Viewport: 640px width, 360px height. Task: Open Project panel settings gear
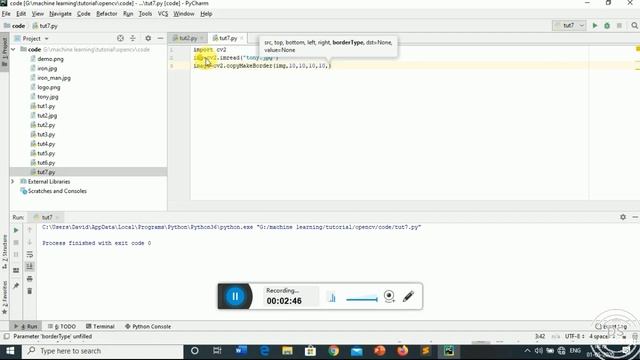(148, 38)
